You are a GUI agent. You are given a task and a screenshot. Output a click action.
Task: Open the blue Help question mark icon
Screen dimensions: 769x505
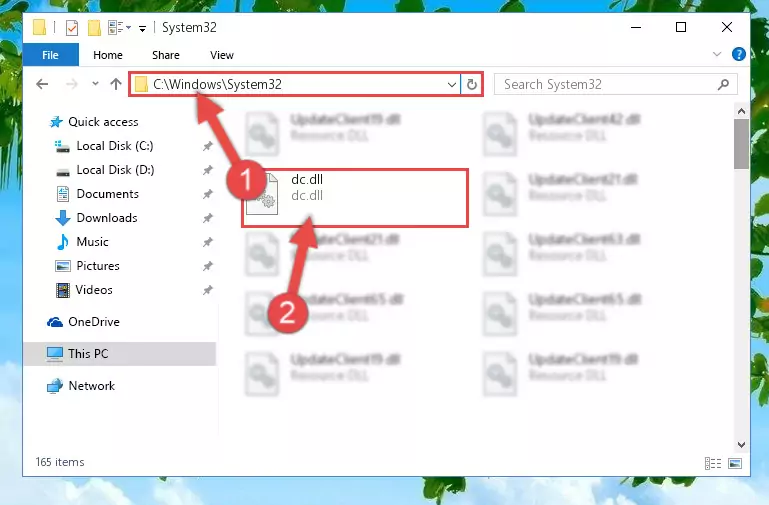(738, 54)
